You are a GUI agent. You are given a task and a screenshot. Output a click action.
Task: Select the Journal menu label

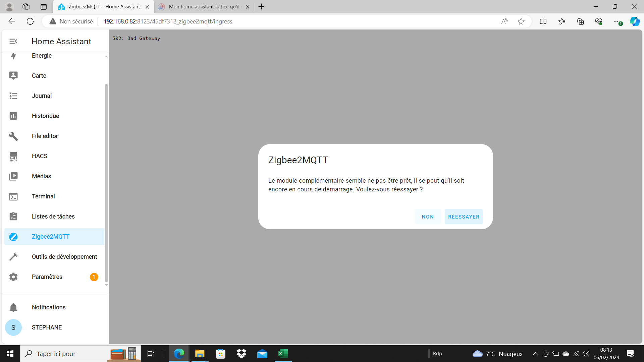pyautogui.click(x=42, y=96)
